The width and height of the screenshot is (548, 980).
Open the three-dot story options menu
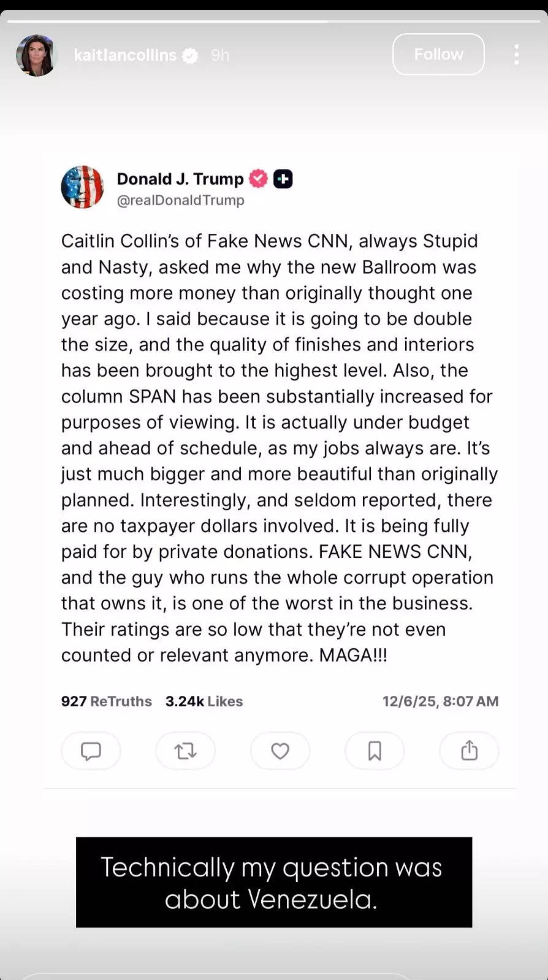516,55
